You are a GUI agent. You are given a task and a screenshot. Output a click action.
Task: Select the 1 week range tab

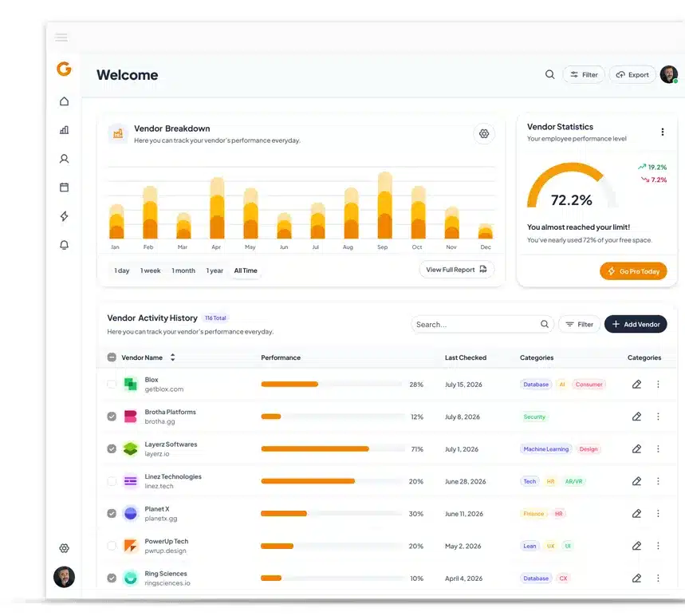[150, 270]
